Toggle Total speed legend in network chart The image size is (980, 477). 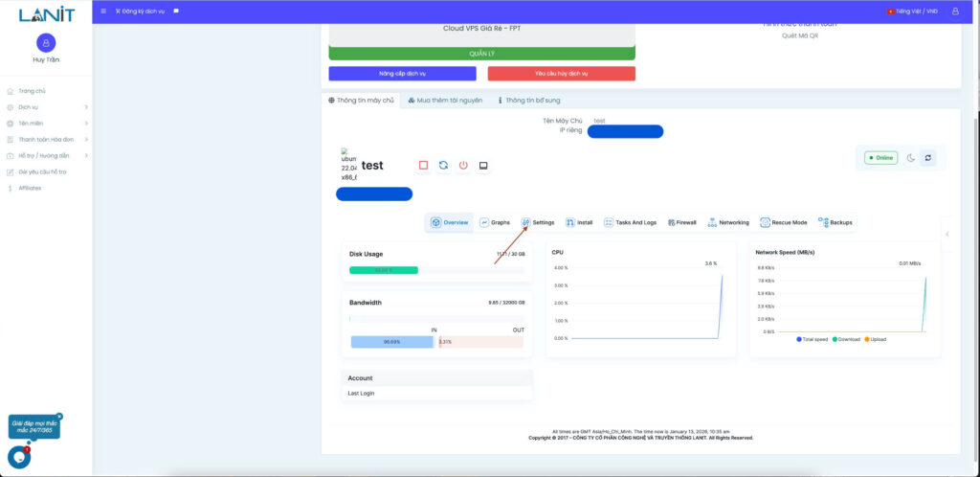point(813,339)
